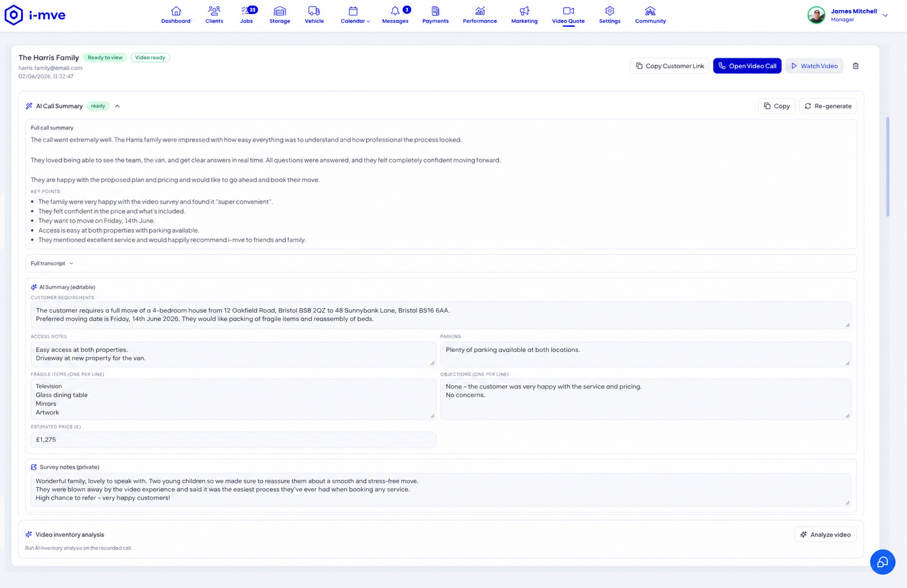
Task: Open the Payments icon
Action: click(435, 11)
